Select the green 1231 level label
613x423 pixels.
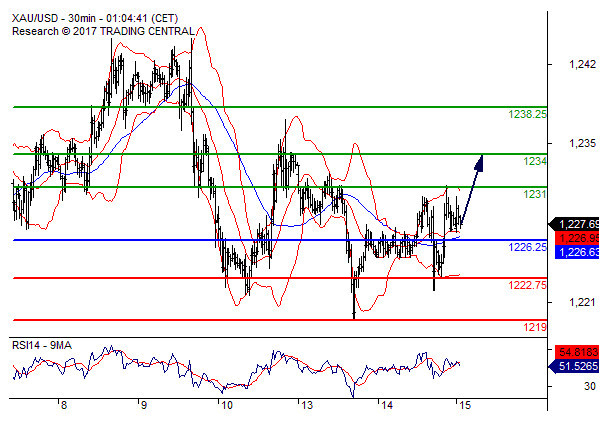click(x=535, y=194)
